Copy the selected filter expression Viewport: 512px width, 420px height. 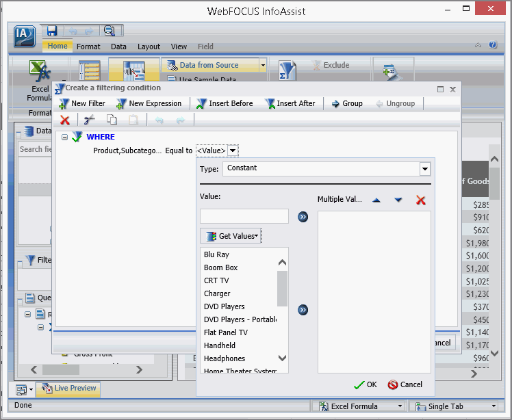click(112, 120)
